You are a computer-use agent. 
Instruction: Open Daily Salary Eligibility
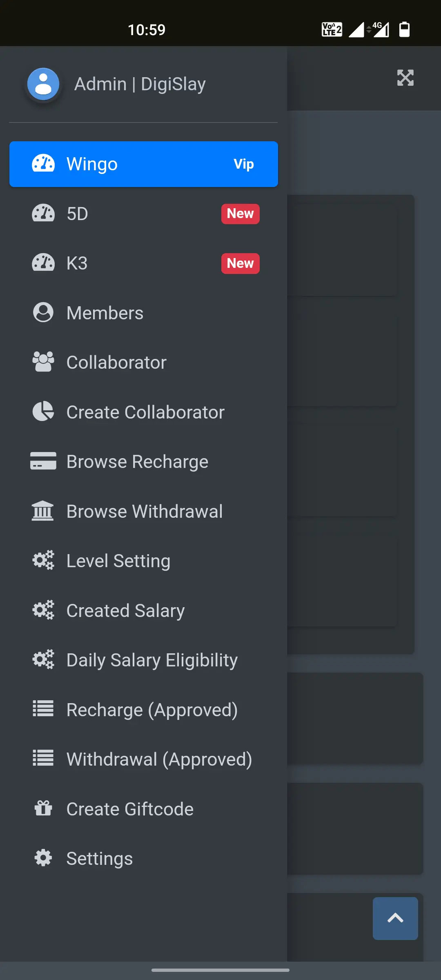click(152, 660)
